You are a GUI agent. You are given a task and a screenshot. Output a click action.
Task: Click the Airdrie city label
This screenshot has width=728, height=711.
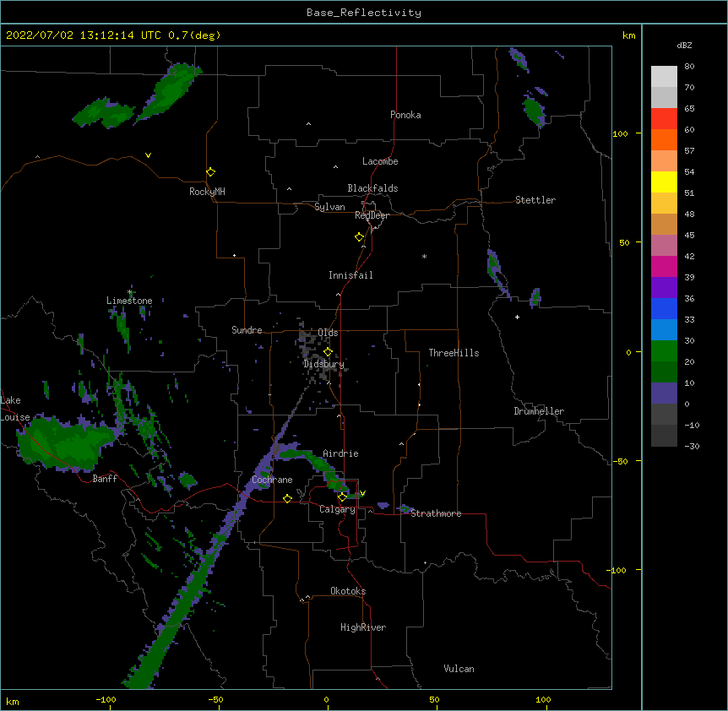click(340, 453)
